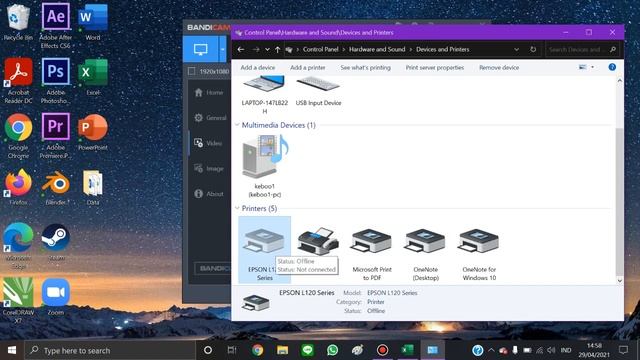Open the Excel desktop shortcut

click(x=93, y=77)
